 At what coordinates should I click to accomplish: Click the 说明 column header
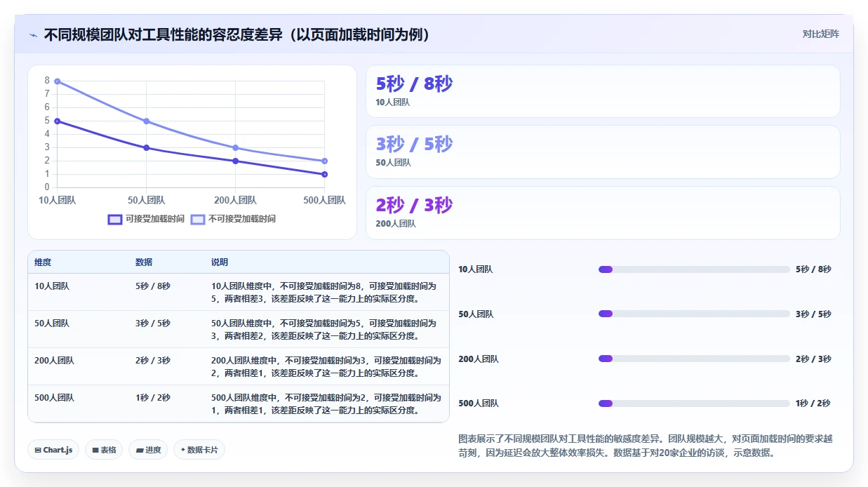tap(220, 262)
